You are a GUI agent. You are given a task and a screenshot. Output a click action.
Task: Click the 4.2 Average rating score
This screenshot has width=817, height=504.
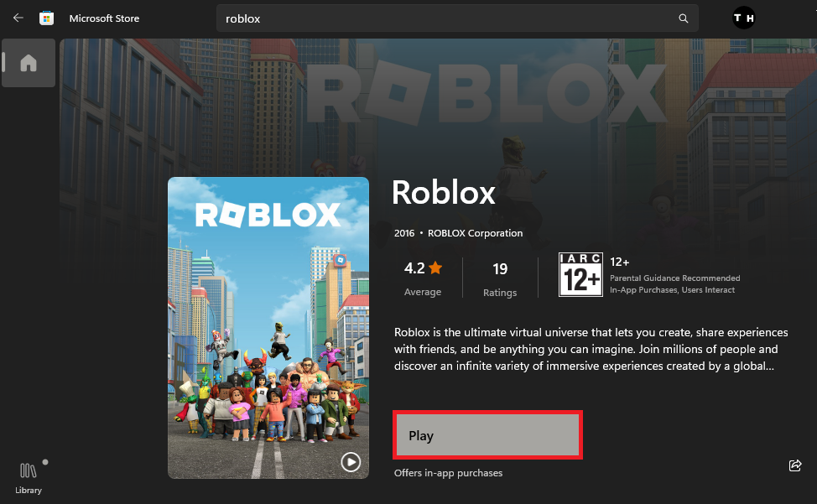pos(414,268)
